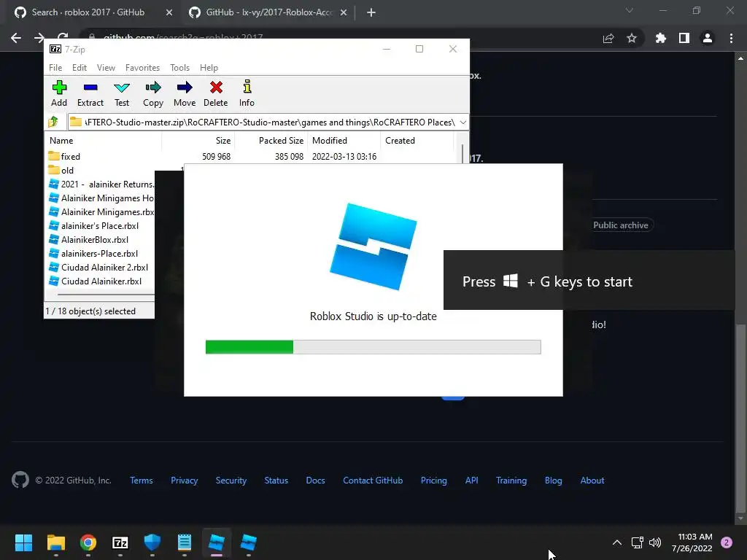747x560 pixels.
Task: Show hidden system tray icons
Action: (x=617, y=542)
